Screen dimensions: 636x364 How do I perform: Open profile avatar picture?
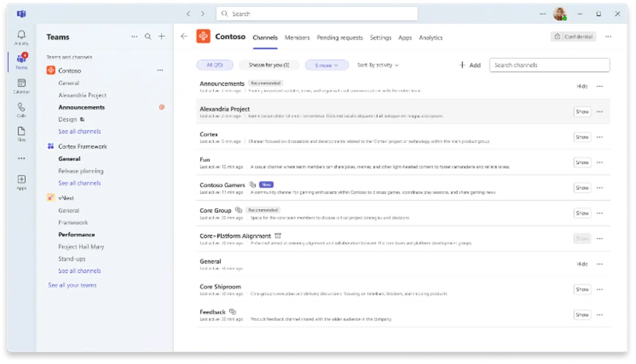point(560,14)
